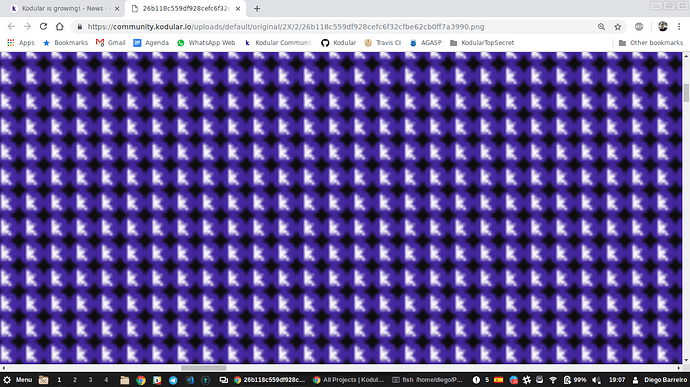Open the Diego Barreiro user menu
The height and width of the screenshot is (387, 690).
click(x=659, y=380)
